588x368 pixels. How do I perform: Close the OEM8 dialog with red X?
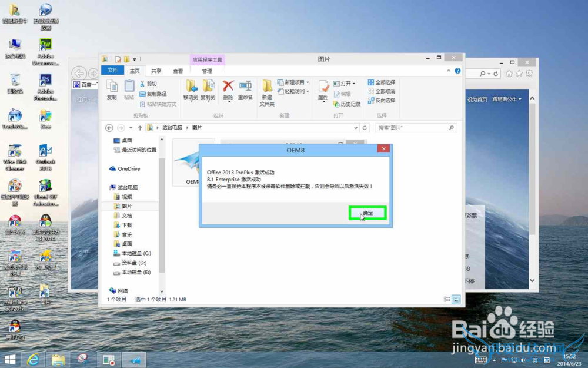(383, 149)
